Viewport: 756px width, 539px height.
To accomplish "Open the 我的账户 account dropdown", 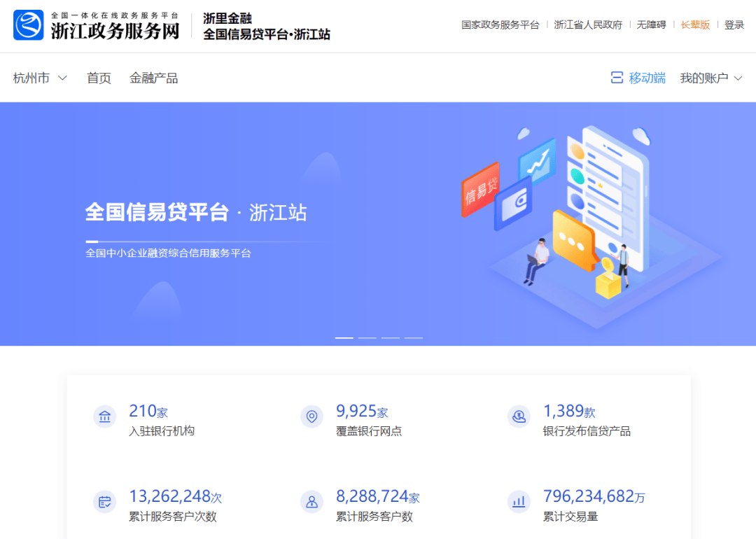I will pyautogui.click(x=711, y=78).
